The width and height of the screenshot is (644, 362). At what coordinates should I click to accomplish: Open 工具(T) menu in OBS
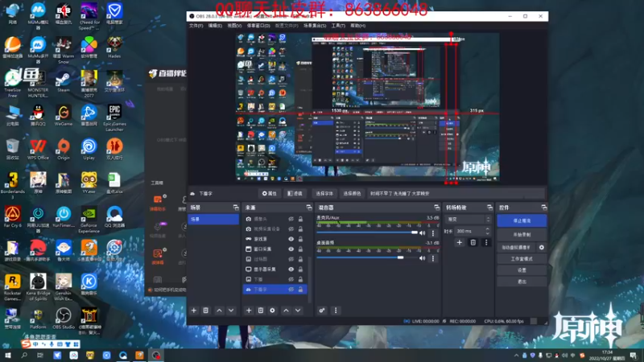[x=338, y=26]
